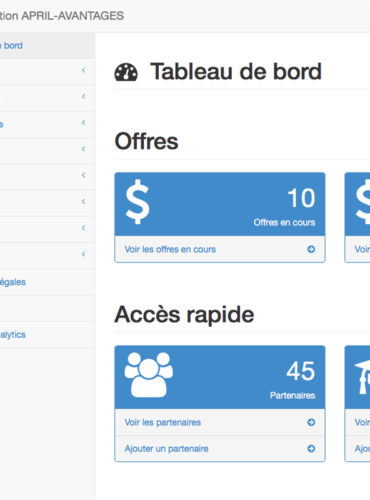Click the APRIL-AVANTAGES header title
This screenshot has height=500, width=370.
coord(62,16)
